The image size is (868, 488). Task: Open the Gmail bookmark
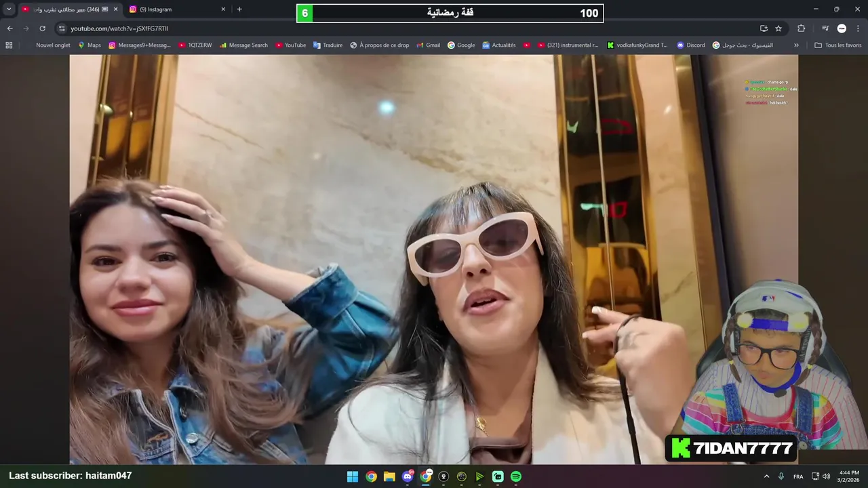click(x=427, y=45)
